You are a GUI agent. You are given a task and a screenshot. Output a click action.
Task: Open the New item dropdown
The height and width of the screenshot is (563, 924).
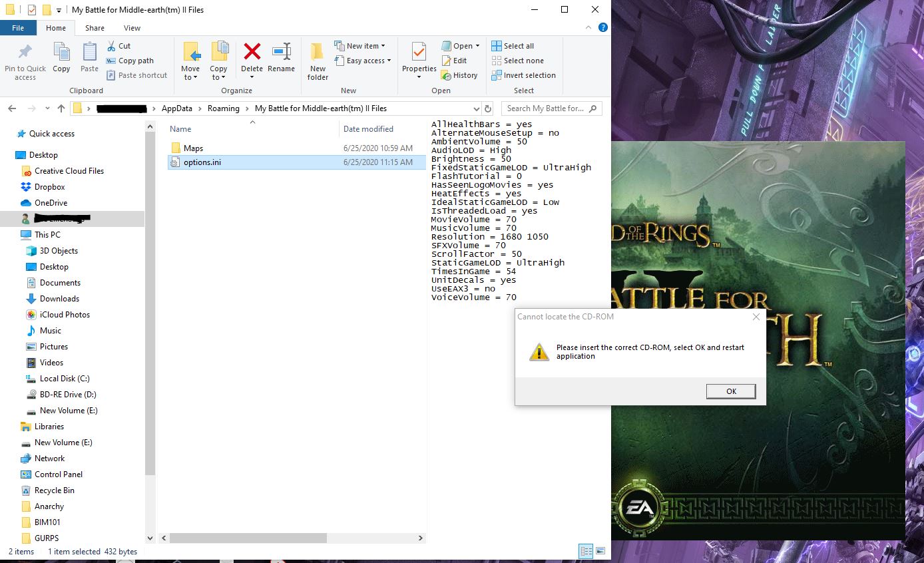(x=359, y=46)
